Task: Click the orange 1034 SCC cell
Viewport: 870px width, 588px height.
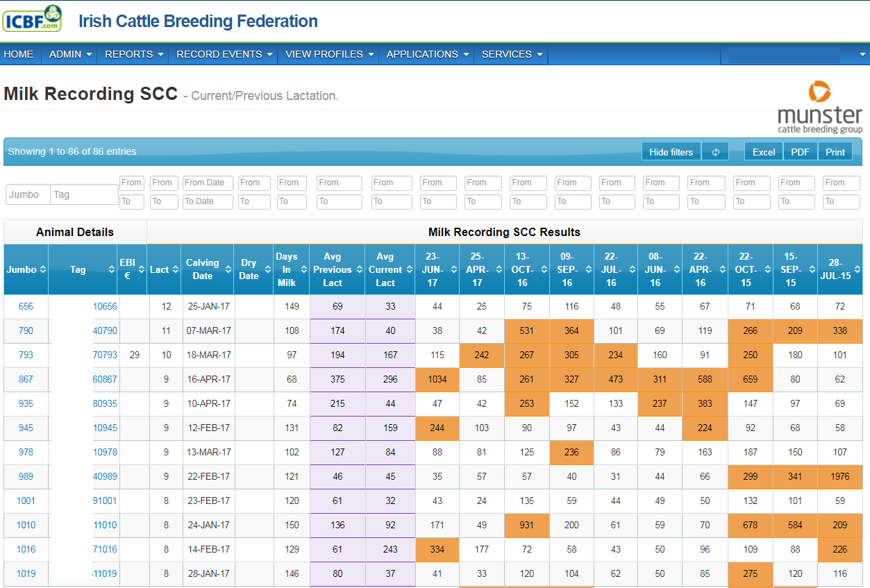Action: 437,379
